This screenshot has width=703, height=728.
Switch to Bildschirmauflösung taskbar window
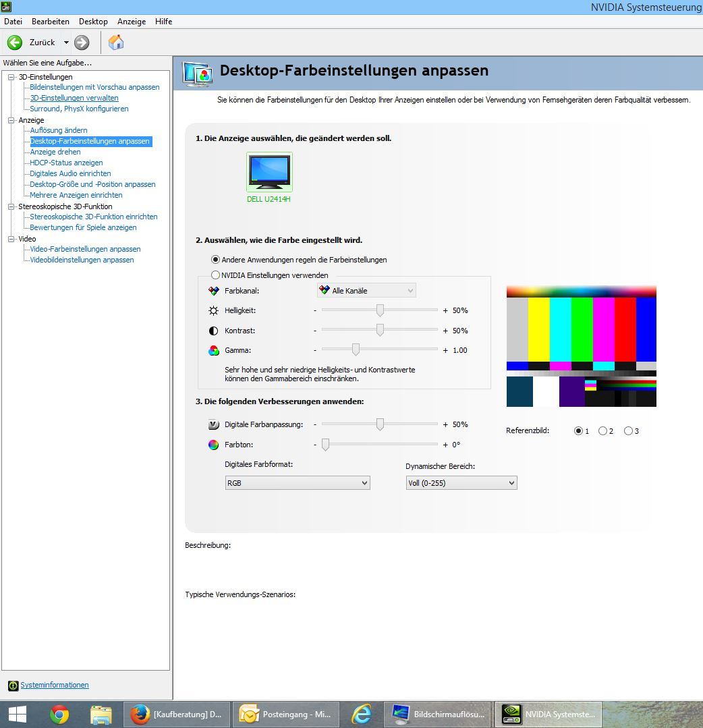coord(439,715)
